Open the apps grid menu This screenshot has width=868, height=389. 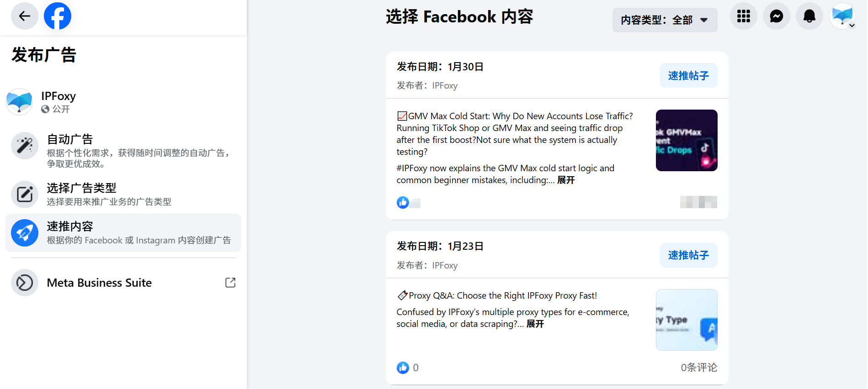click(x=743, y=16)
